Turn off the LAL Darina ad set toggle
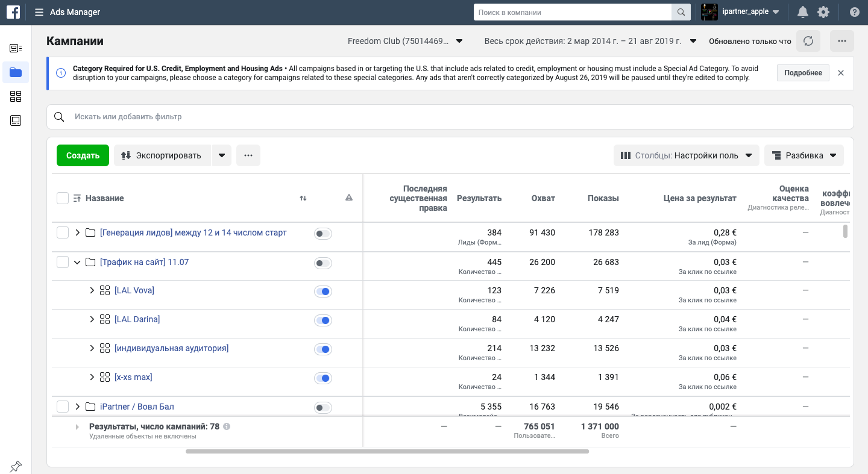The image size is (868, 474). point(323,320)
